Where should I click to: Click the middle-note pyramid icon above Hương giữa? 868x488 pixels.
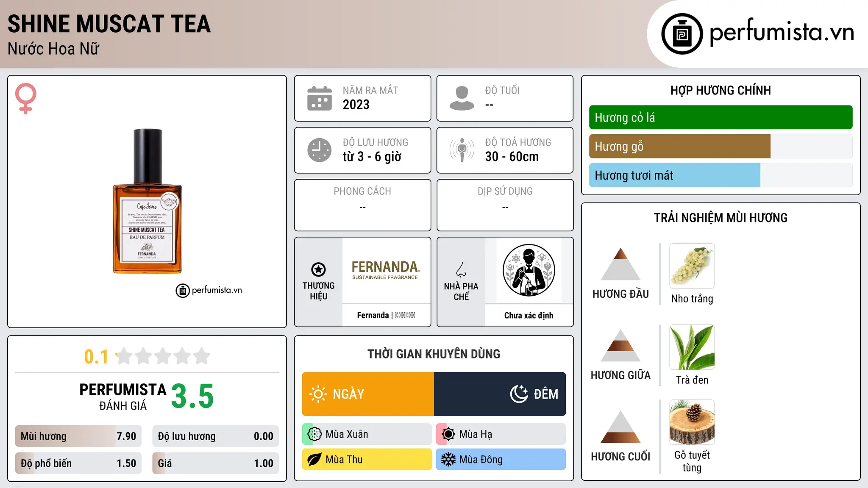620,345
